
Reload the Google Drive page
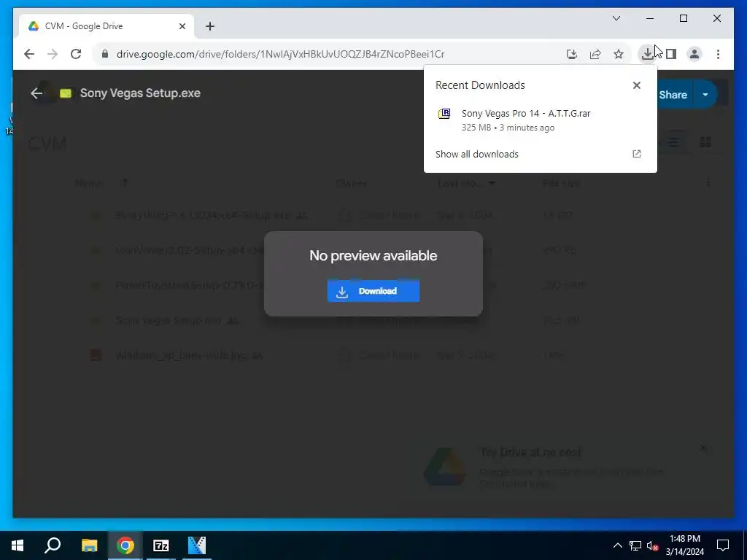[76, 54]
